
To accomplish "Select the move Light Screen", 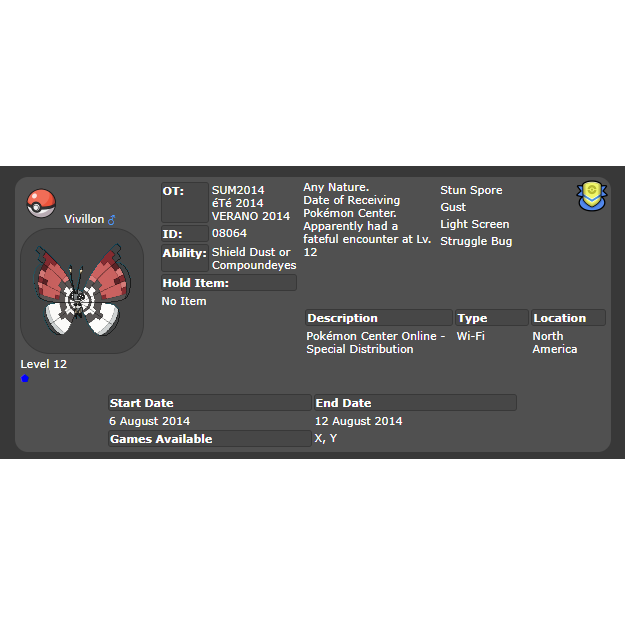I will click(475, 224).
